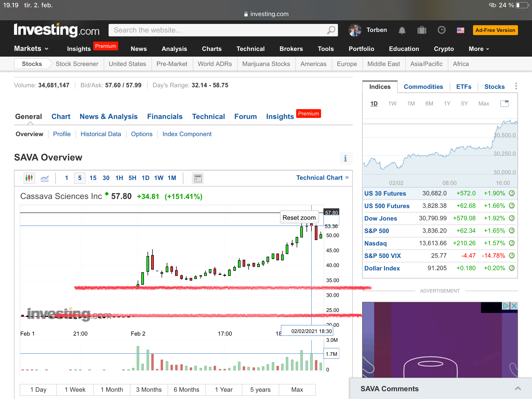The width and height of the screenshot is (532, 399).
Task: Select area line chart type icon
Action: [45, 178]
